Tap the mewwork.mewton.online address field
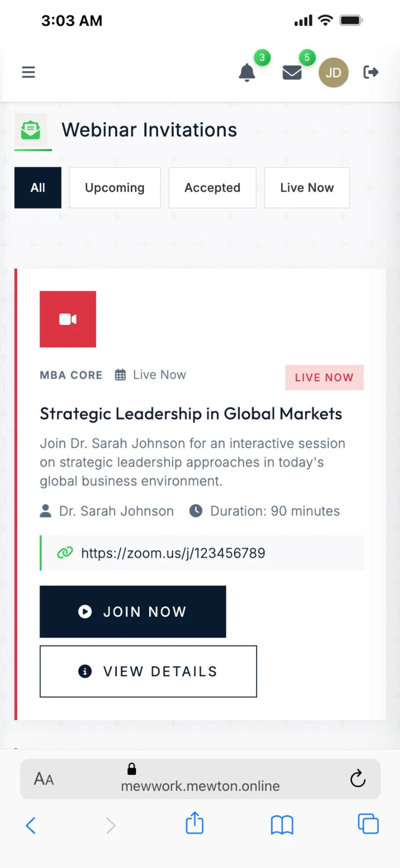The width and height of the screenshot is (400, 868). (x=200, y=785)
